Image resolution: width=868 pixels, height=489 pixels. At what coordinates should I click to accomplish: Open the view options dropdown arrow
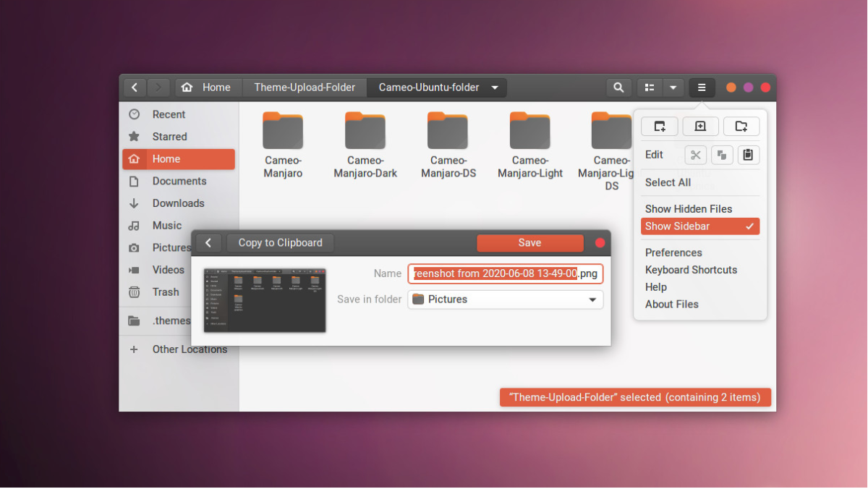(x=673, y=87)
